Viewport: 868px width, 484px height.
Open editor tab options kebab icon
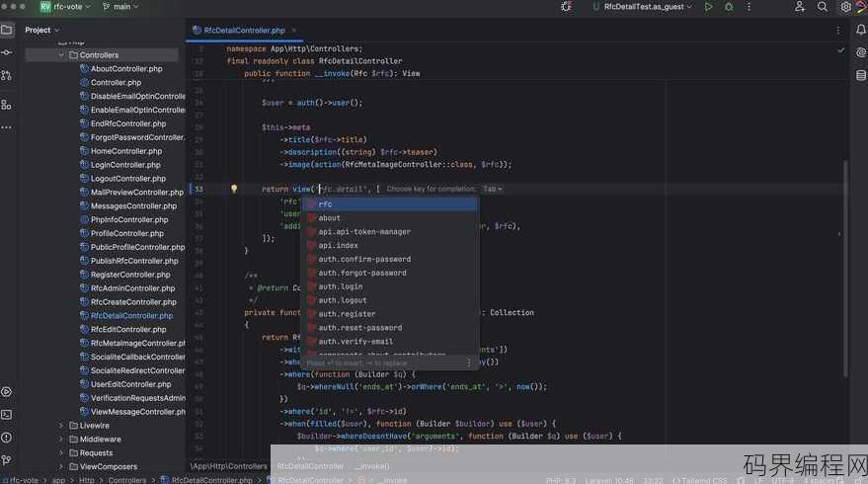(x=838, y=31)
